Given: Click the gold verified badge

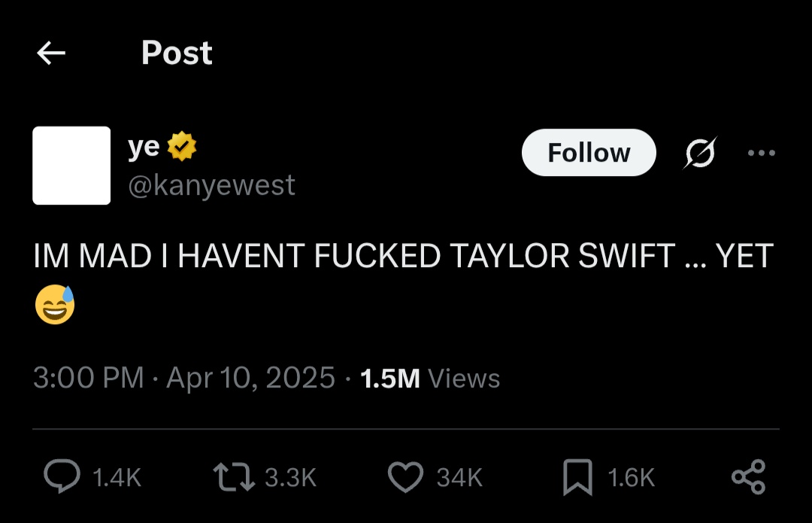Looking at the screenshot, I should [x=181, y=147].
